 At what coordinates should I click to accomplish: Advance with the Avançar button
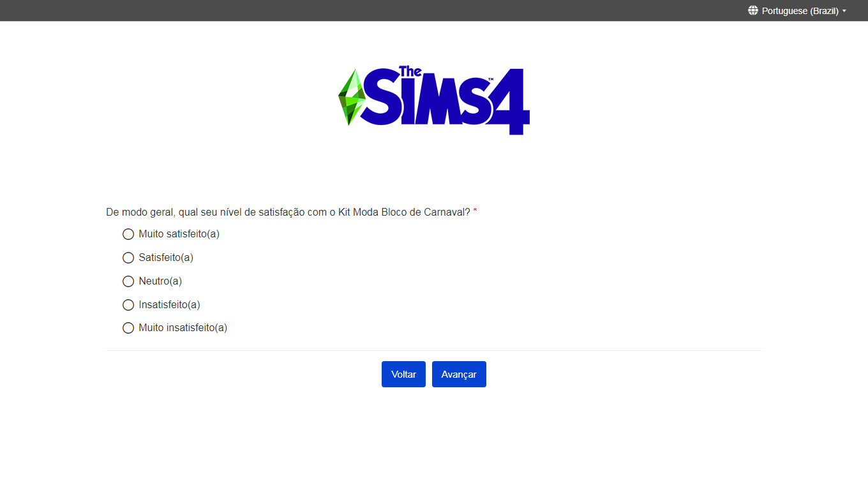point(459,374)
